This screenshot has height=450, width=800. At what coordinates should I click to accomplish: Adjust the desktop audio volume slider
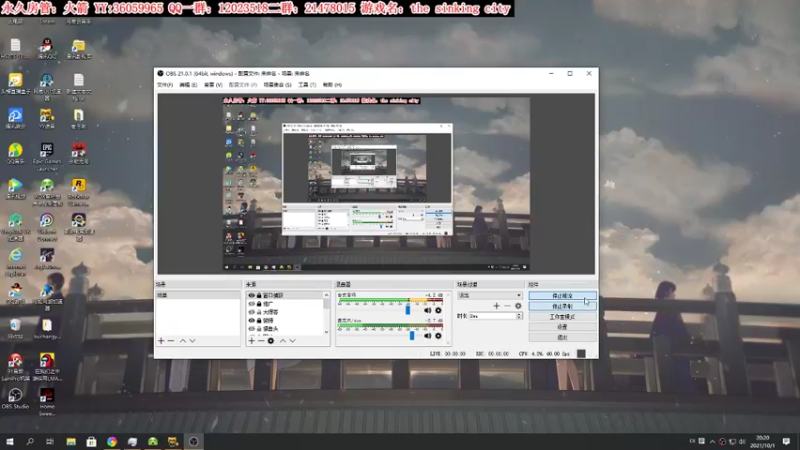(408, 310)
